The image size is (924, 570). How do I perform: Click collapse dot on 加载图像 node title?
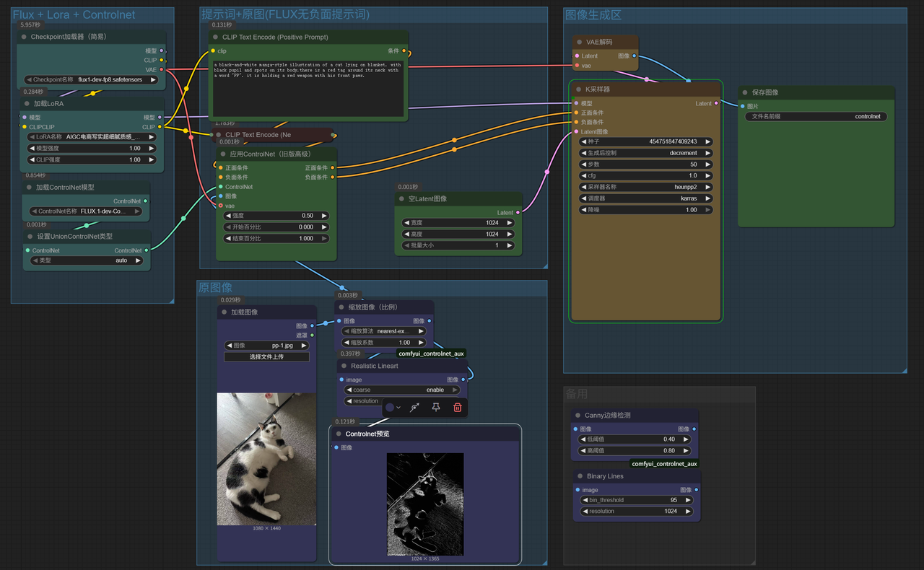(224, 311)
